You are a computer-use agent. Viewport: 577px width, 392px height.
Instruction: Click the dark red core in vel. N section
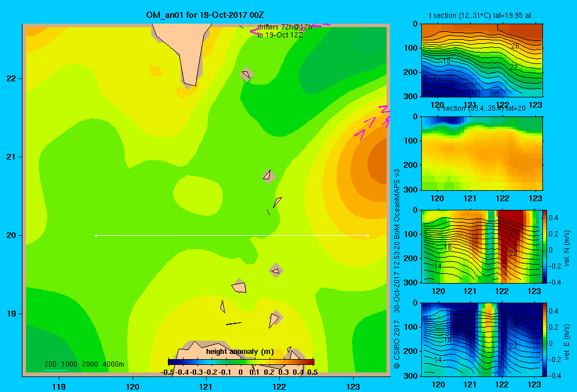click(511, 235)
